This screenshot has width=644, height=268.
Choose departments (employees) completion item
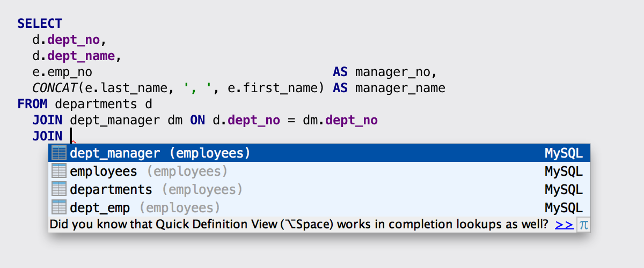[x=319, y=189]
